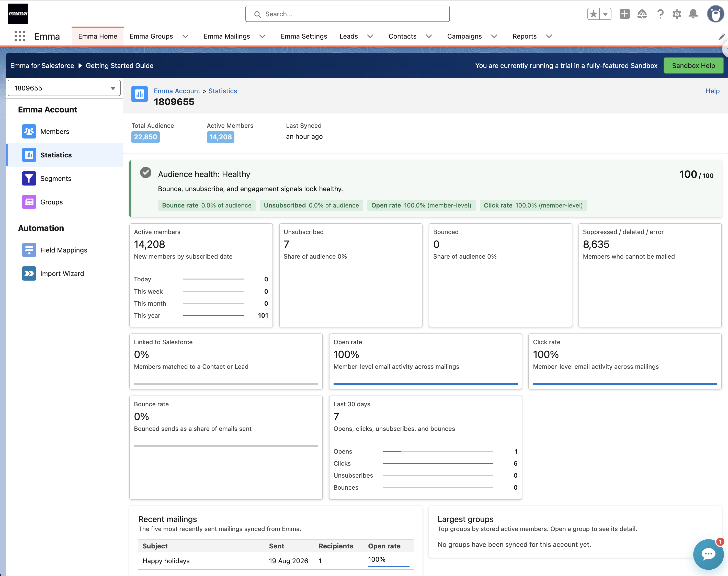Select Field Mappings in the sidebar
728x576 pixels.
pos(64,250)
